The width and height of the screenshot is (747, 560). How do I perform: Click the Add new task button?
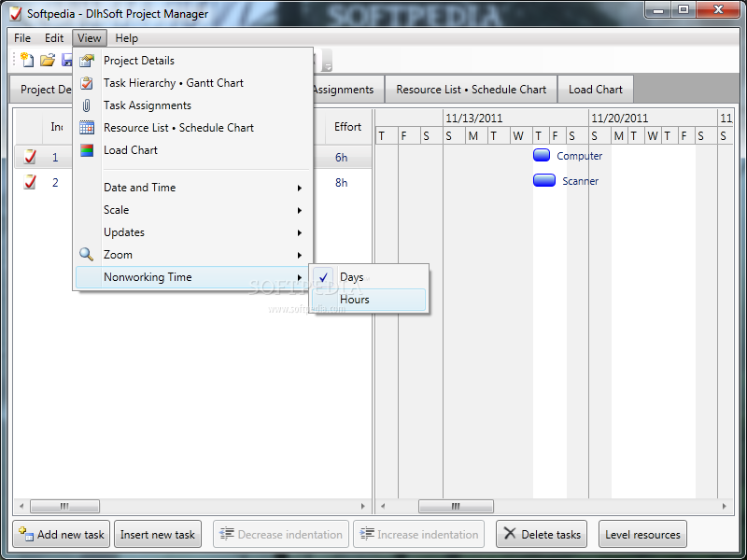(62, 534)
